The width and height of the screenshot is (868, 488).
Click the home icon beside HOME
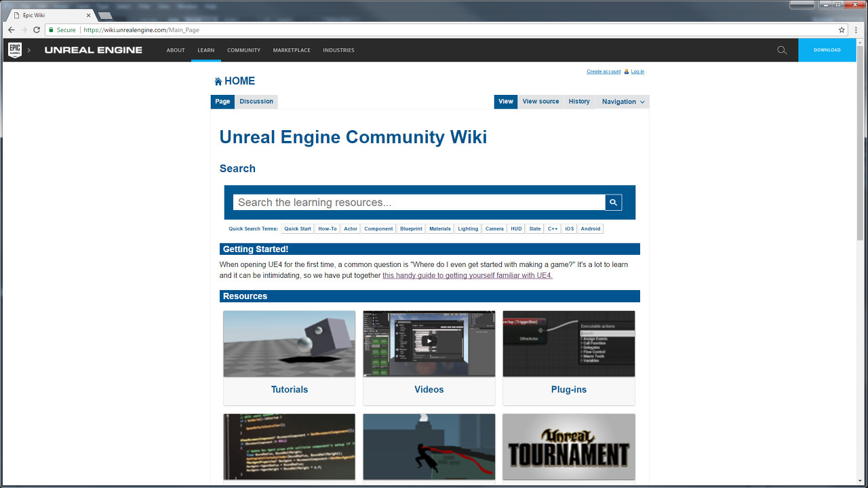[218, 81]
